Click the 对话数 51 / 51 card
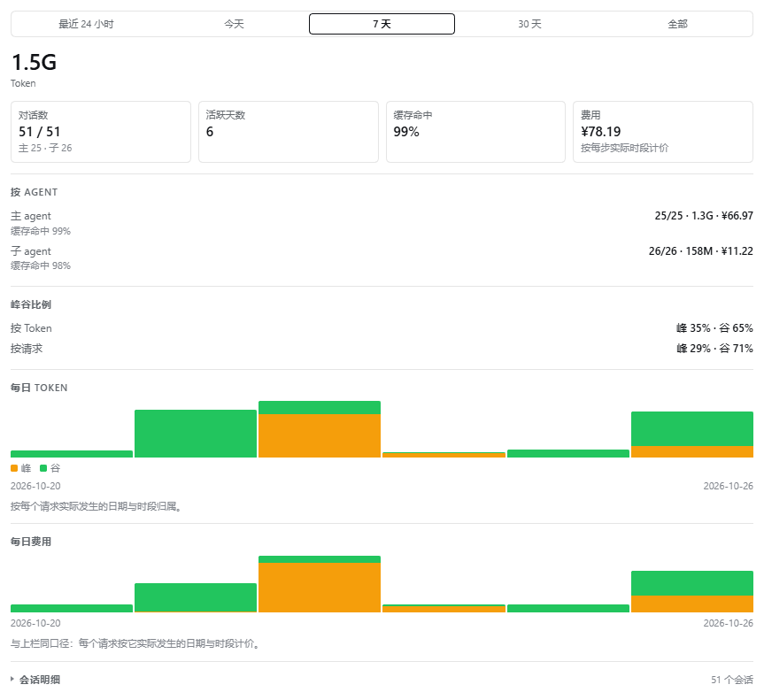 [101, 132]
